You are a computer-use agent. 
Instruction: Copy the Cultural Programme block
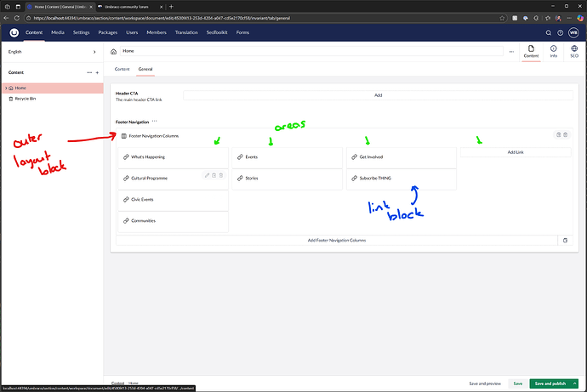pyautogui.click(x=214, y=175)
